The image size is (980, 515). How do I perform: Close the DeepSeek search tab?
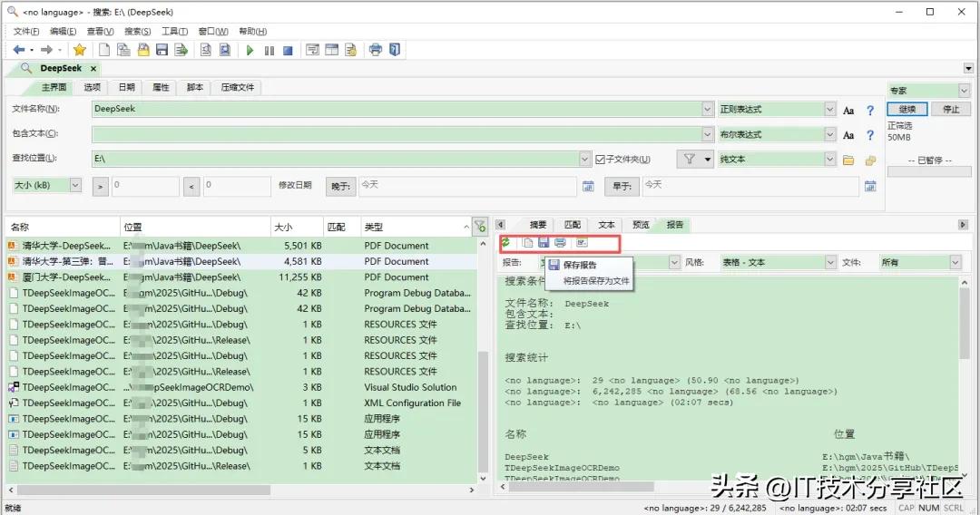[93, 69]
